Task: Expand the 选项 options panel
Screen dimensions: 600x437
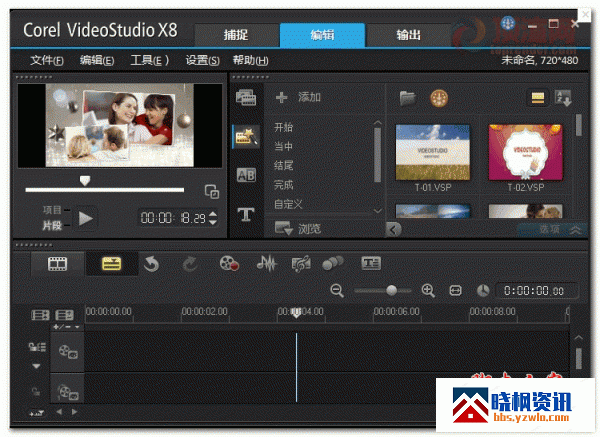Action: click(x=552, y=230)
